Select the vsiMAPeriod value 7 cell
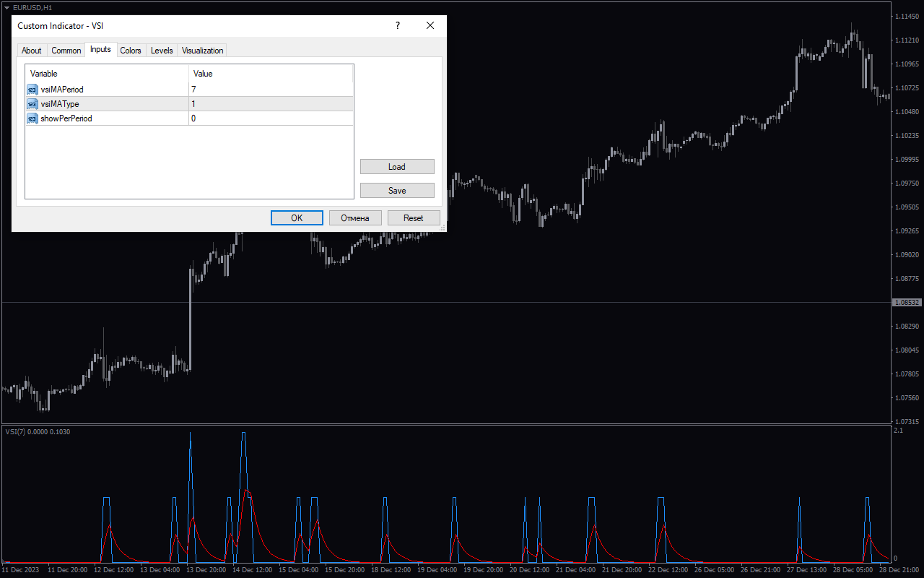Viewport: 924px width, 578px height. coord(271,90)
